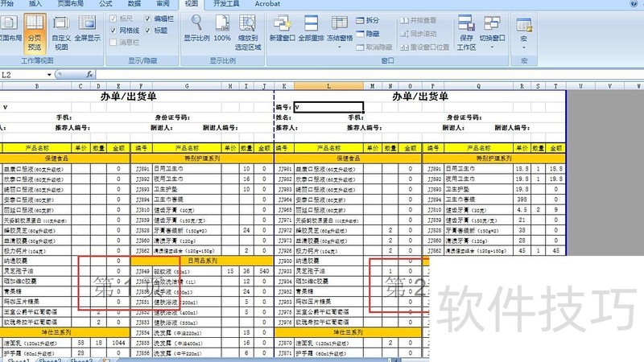Open the Acrobat ribbon tab
Image resolution: width=644 pixels, height=362 pixels.
click(x=267, y=4)
